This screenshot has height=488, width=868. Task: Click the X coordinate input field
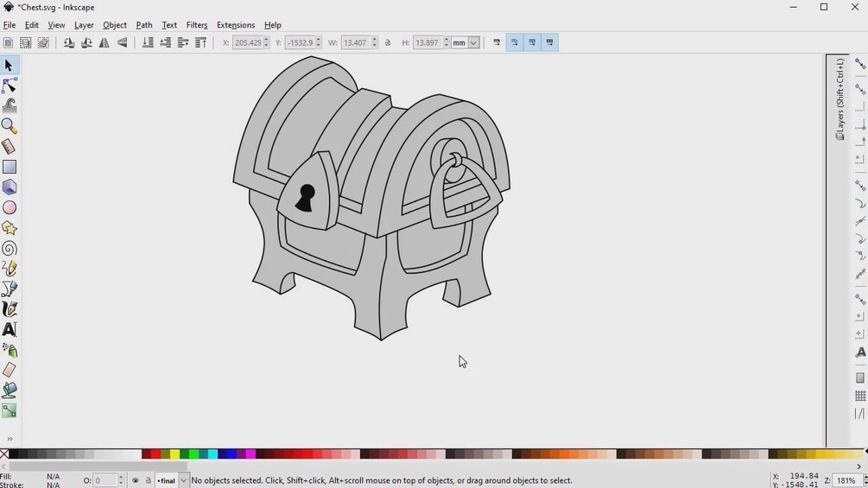248,42
